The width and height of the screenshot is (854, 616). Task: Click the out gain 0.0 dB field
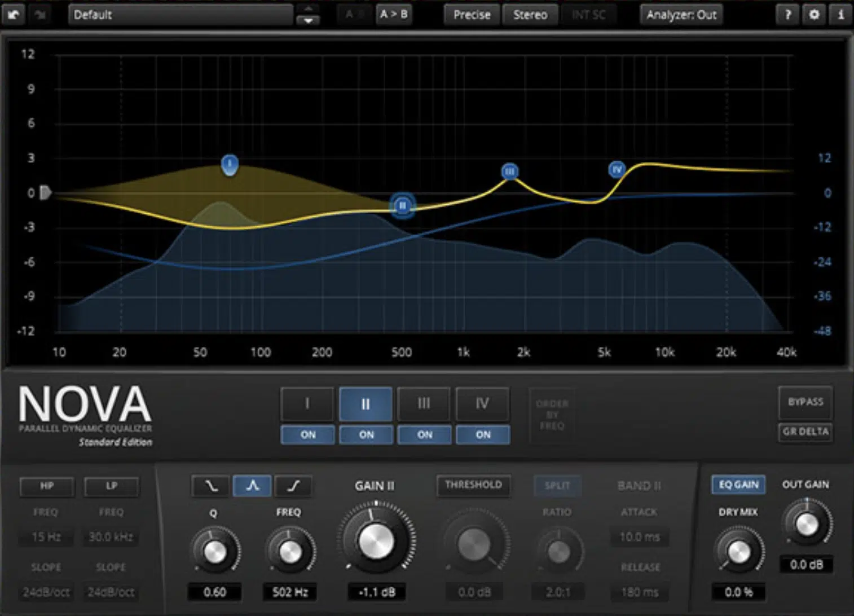point(806,565)
